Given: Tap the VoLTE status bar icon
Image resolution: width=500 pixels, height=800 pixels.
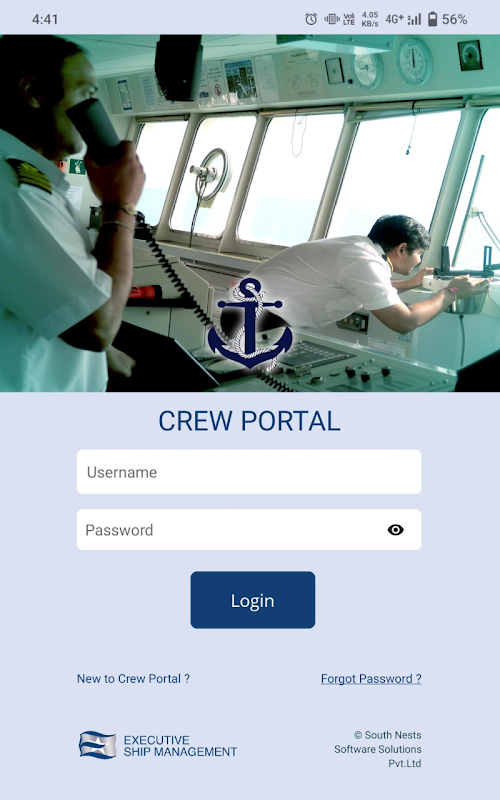Looking at the screenshot, I should (349, 19).
